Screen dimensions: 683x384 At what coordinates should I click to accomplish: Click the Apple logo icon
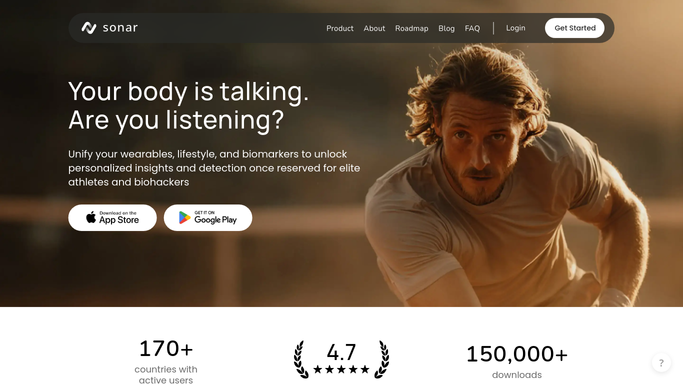pyautogui.click(x=91, y=217)
